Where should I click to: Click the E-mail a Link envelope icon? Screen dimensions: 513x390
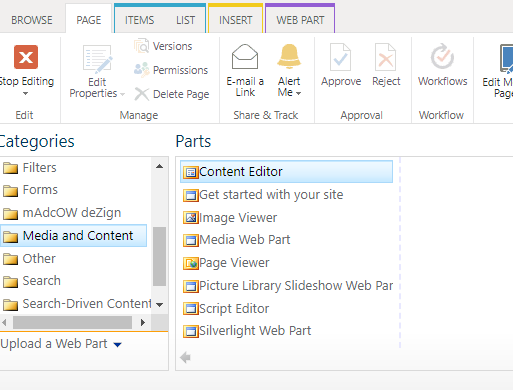click(245, 57)
